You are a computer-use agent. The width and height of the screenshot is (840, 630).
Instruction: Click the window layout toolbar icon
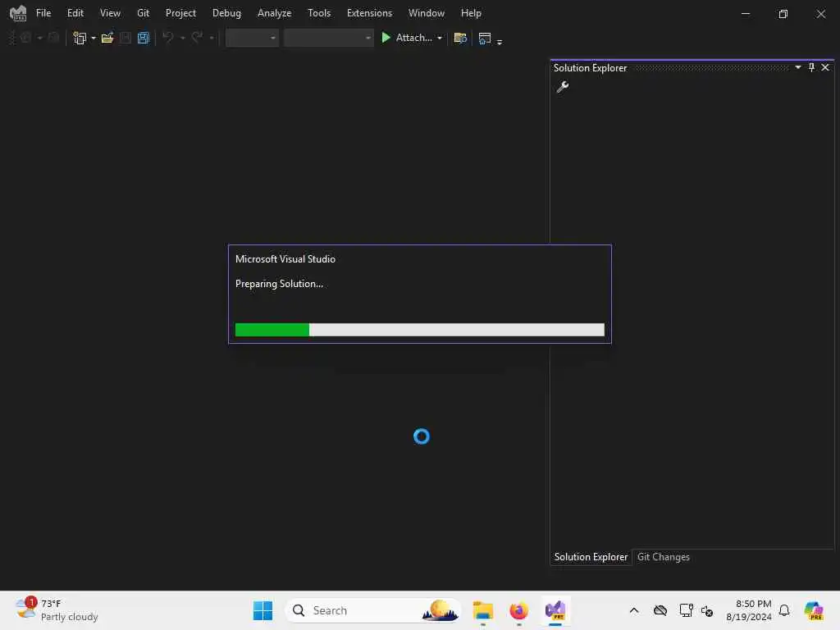tap(484, 38)
